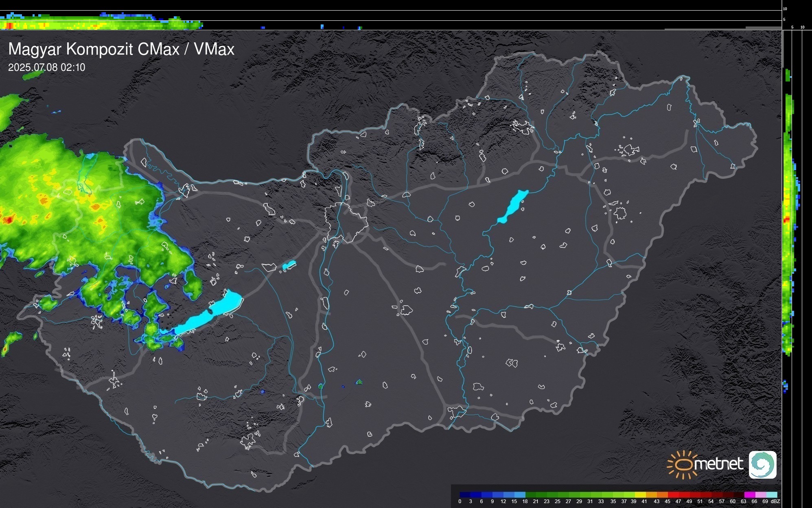Click the light cyan 69 dBZ legend swatch
The width and height of the screenshot is (812, 508).
[771, 495]
